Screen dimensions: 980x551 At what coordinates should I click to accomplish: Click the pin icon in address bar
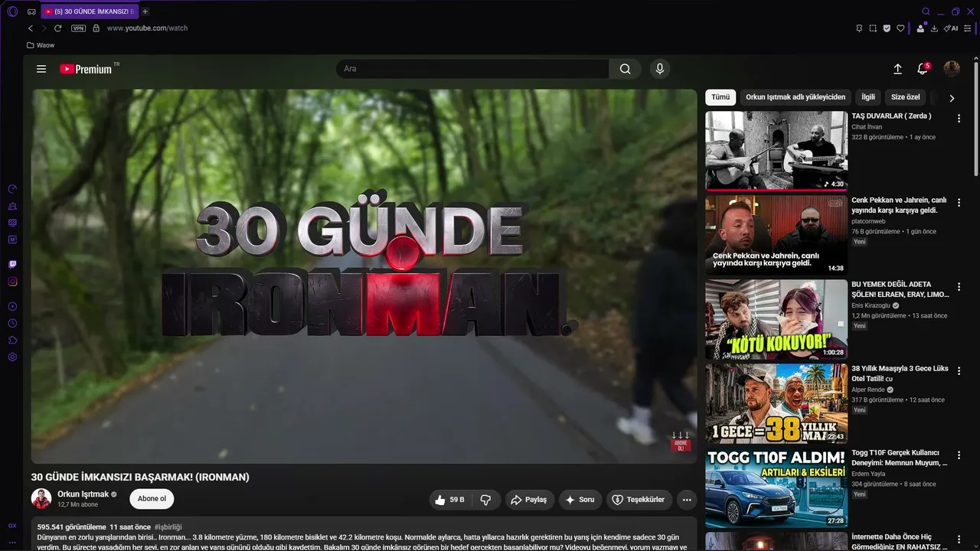(859, 28)
